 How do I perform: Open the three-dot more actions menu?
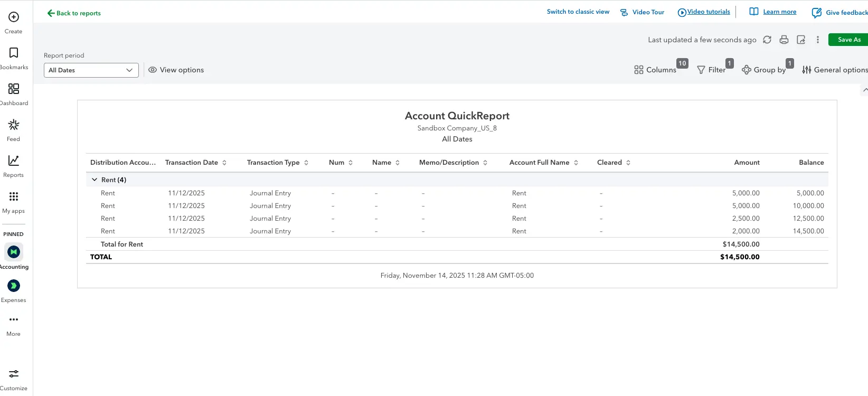(818, 40)
